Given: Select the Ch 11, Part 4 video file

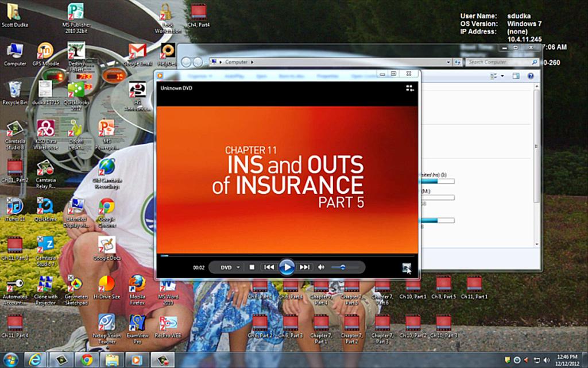Looking at the screenshot, I should click(15, 326).
